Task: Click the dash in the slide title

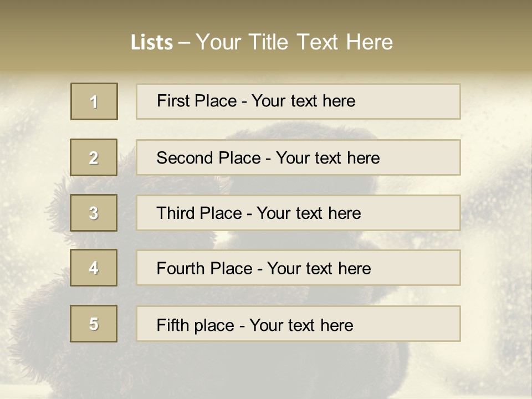Action: 185,43
